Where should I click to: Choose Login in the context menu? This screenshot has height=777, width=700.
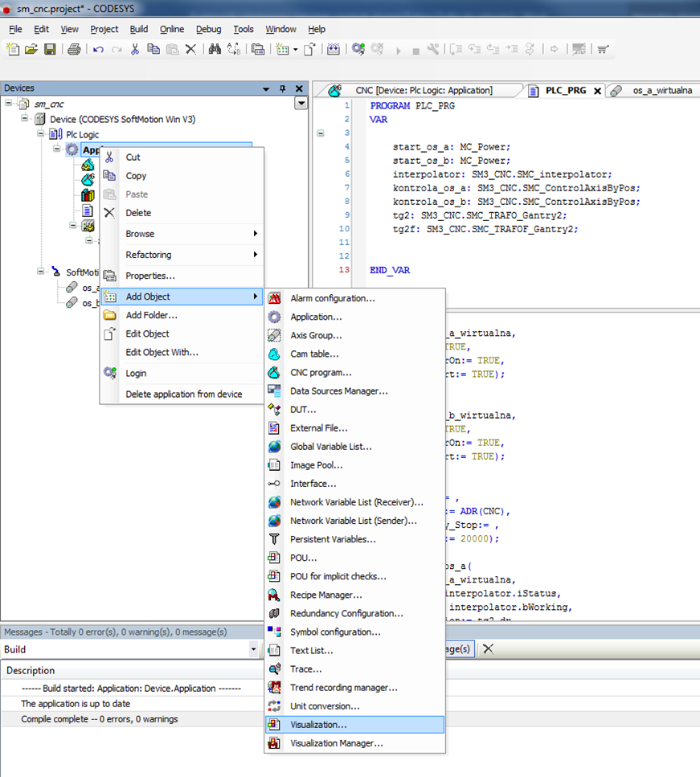tap(182, 373)
